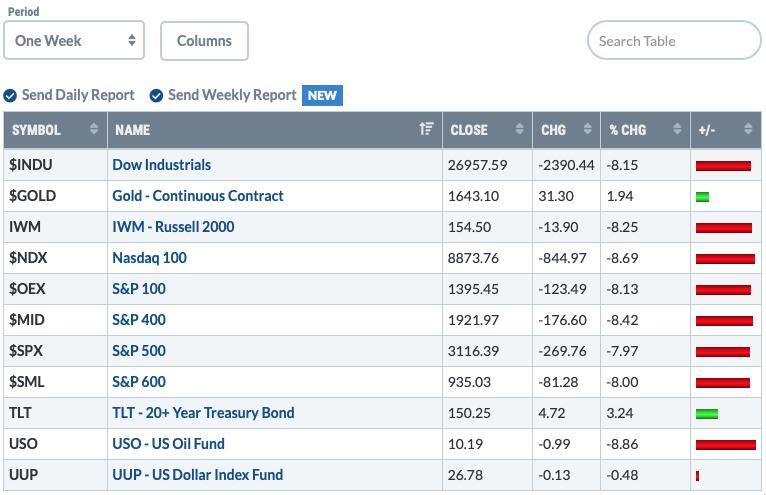
Task: Click the IWM symbol cell
Action: coord(55,227)
